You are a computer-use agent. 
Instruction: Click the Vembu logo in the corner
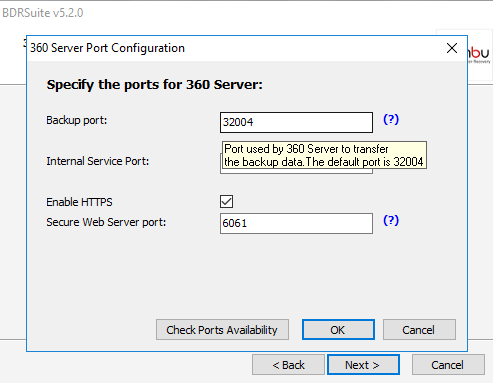click(479, 55)
